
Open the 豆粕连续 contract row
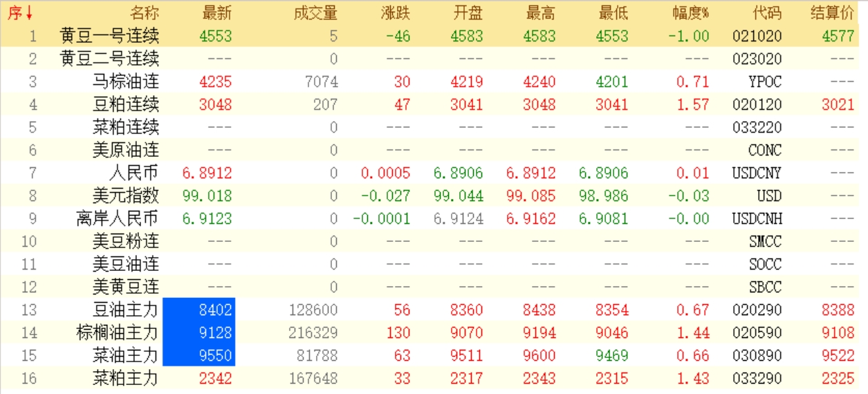(125, 104)
